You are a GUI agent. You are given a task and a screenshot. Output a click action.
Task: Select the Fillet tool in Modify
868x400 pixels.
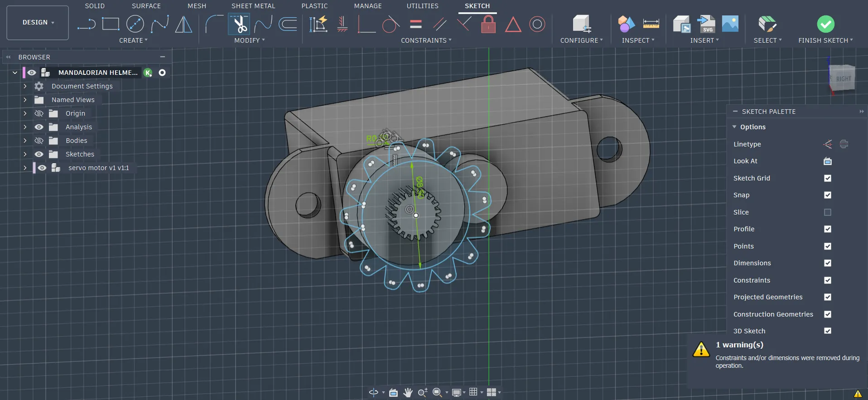214,24
